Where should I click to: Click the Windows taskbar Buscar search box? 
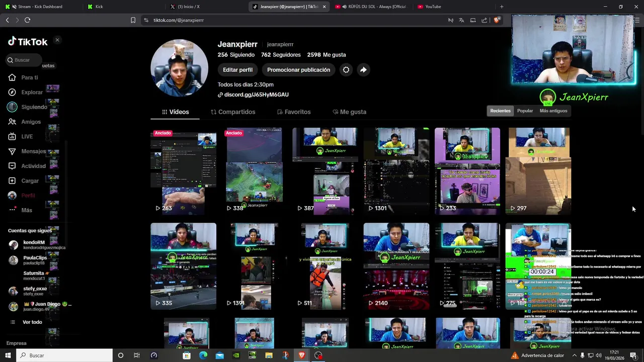click(x=64, y=355)
